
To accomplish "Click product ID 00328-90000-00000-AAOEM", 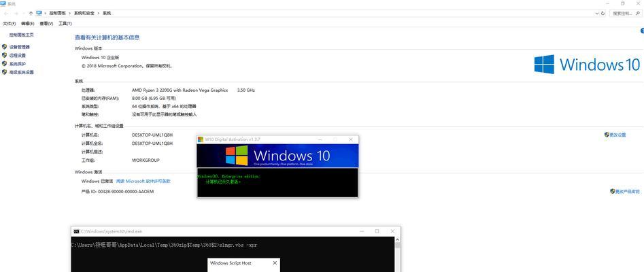I will (125, 192).
